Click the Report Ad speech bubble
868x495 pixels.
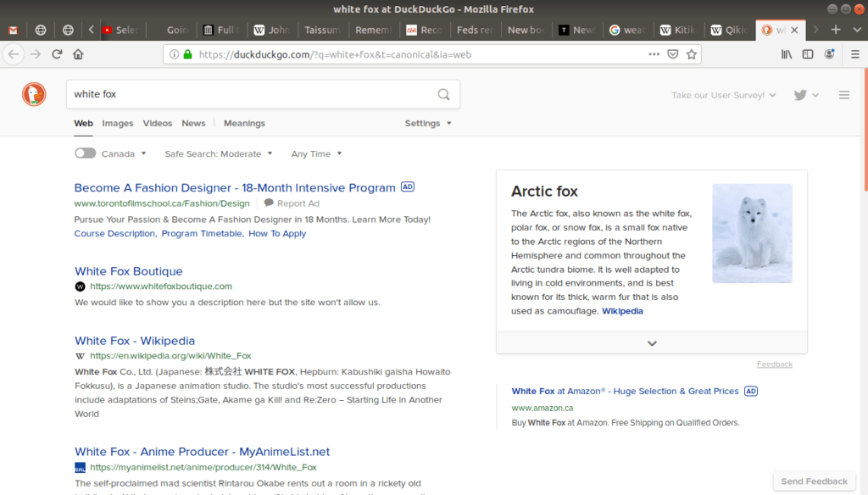point(269,203)
